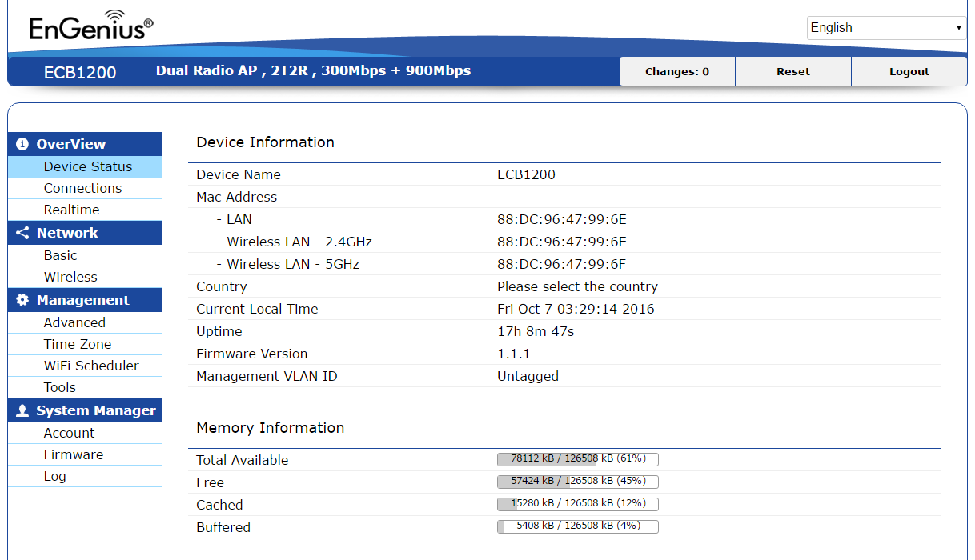Click the ECB1200 model name in header
Image resolution: width=975 pixels, height=560 pixels.
80,72
